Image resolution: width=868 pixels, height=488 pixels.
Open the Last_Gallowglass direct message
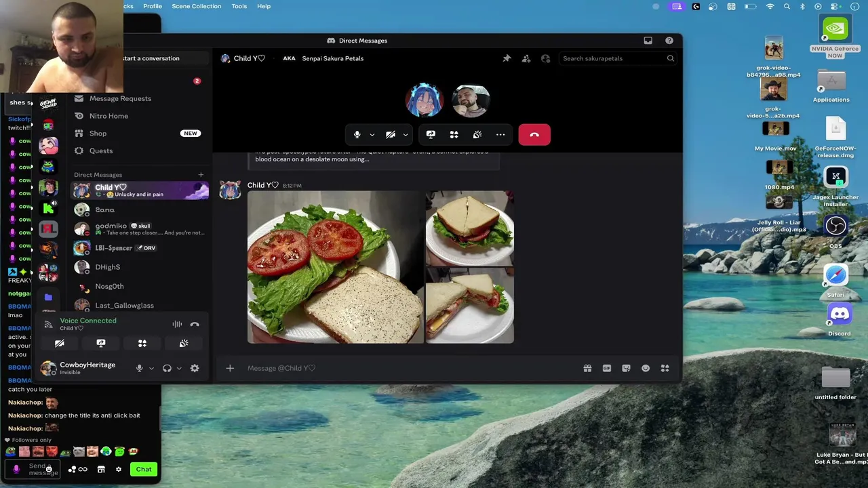139,305
